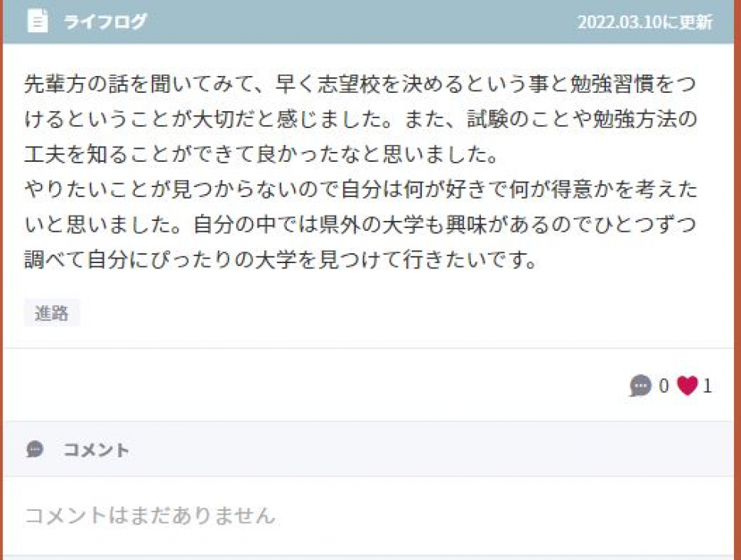Toggle the red heart like icon

click(687, 386)
